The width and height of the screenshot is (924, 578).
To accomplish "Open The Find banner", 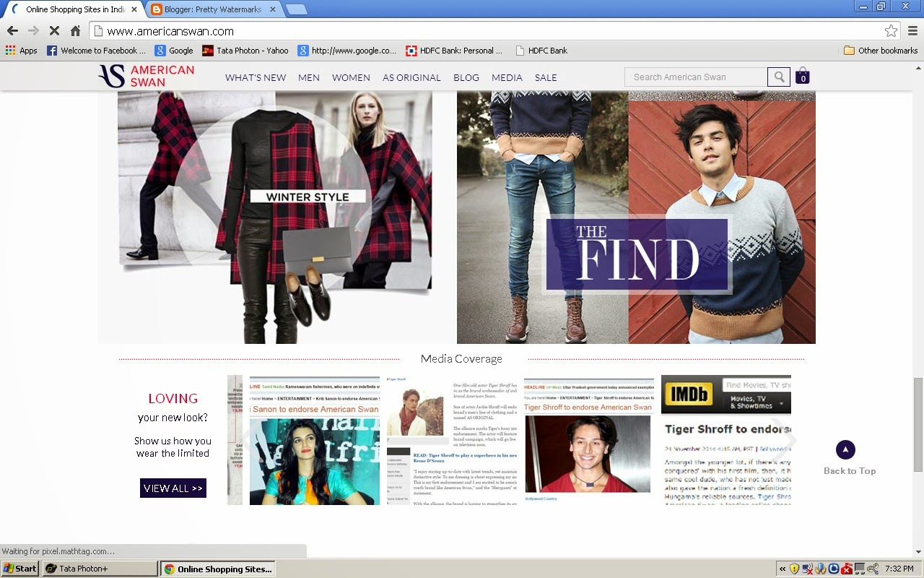I will [636, 217].
